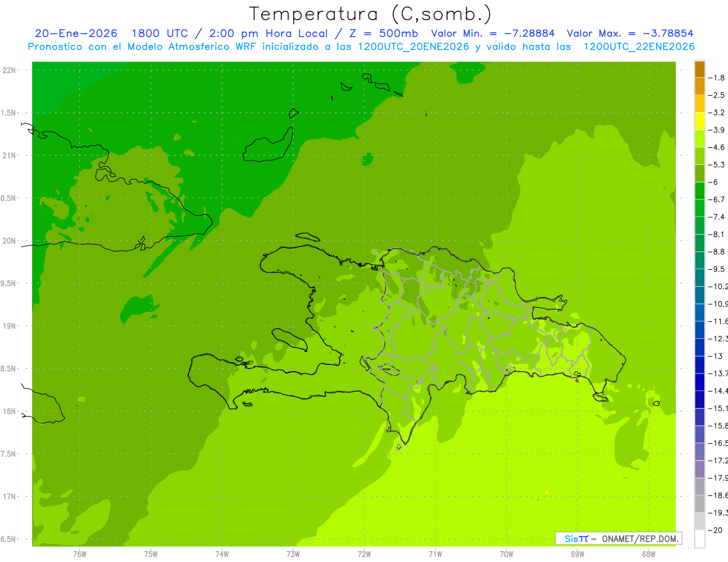Viewport: 728px width, 562px height.
Task: Click the "68W" longitude axis label
Action: point(648,554)
